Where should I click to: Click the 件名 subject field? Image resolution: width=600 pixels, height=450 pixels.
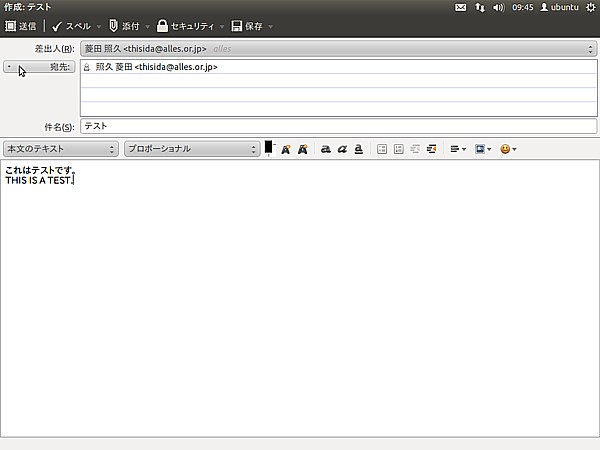(339, 126)
